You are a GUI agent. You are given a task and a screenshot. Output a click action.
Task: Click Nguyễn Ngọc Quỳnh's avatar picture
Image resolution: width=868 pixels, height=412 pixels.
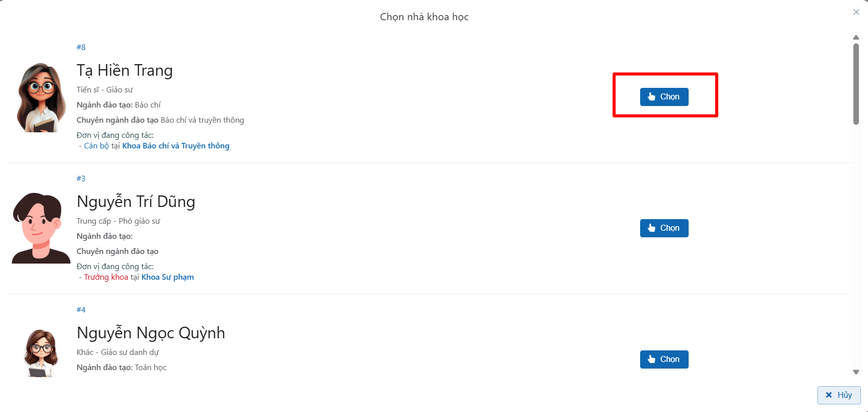point(41,353)
